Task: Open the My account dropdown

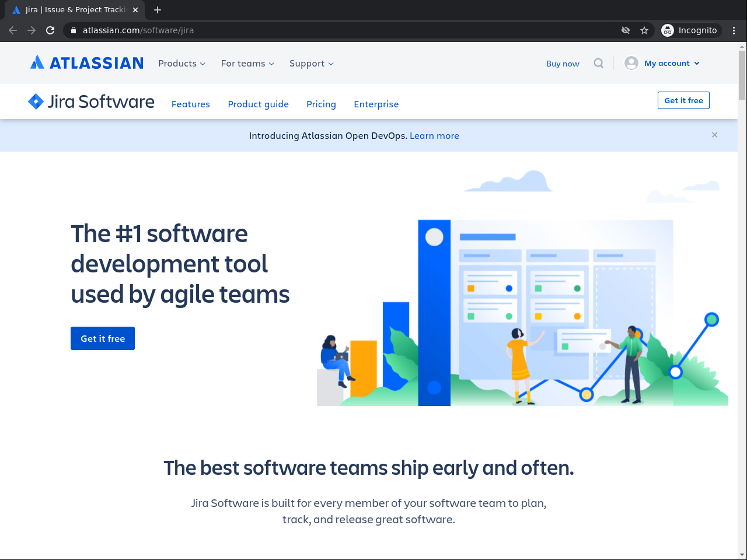Action: pos(672,63)
